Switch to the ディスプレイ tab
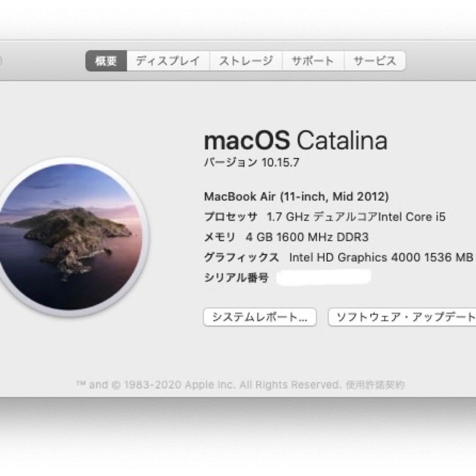Viewport: 476px width, 476px height. [167, 61]
